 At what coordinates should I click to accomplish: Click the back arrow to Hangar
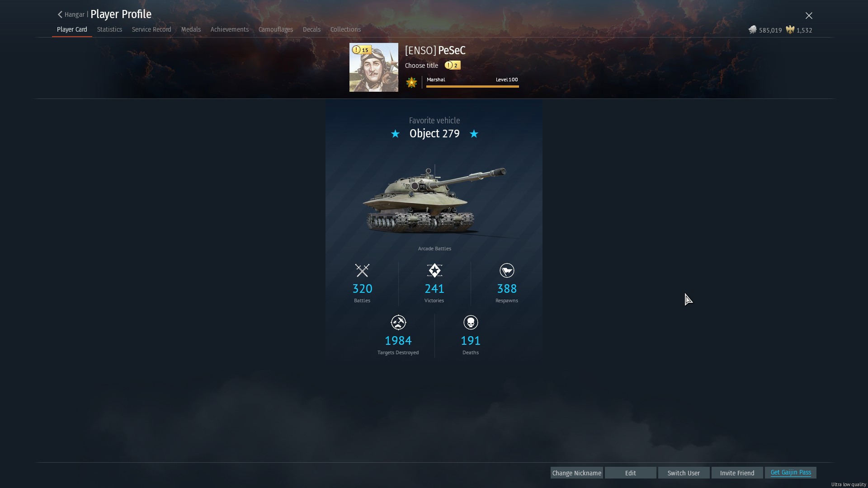[x=60, y=14]
